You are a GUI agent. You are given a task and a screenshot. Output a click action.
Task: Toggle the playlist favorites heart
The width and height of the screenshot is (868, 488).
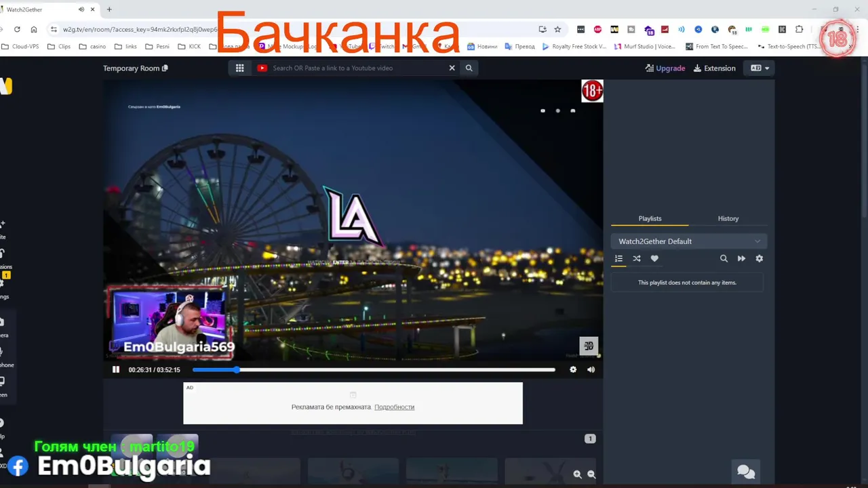tap(654, 258)
